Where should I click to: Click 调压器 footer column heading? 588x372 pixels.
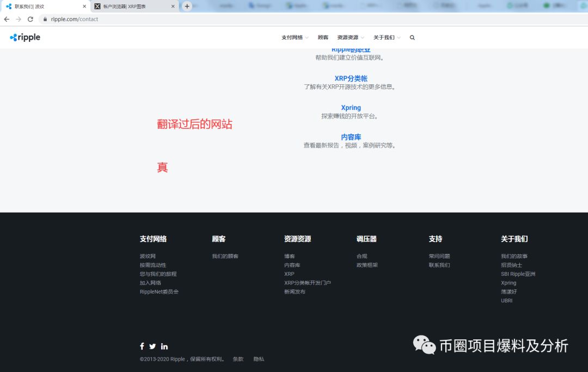click(x=367, y=239)
